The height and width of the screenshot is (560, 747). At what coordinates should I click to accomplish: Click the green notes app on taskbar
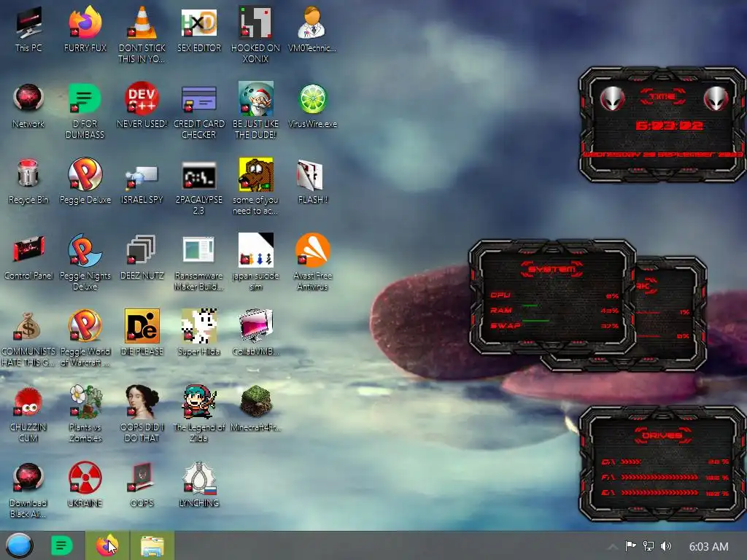coord(62,545)
